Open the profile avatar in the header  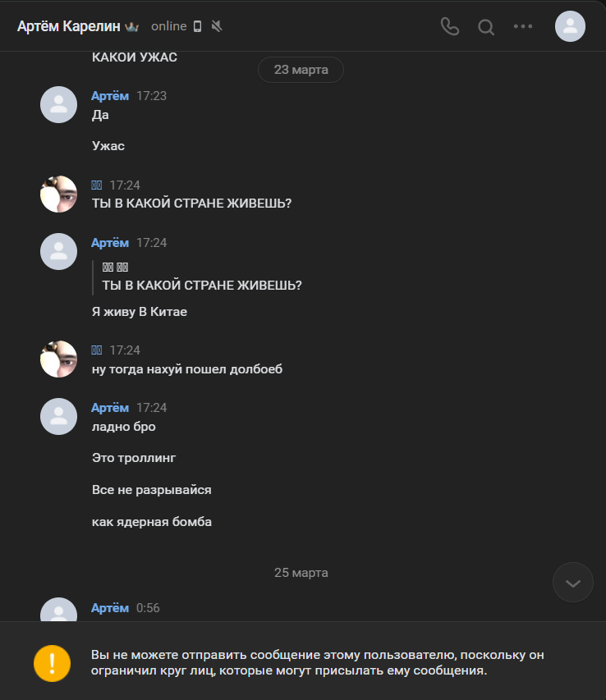pyautogui.click(x=570, y=26)
